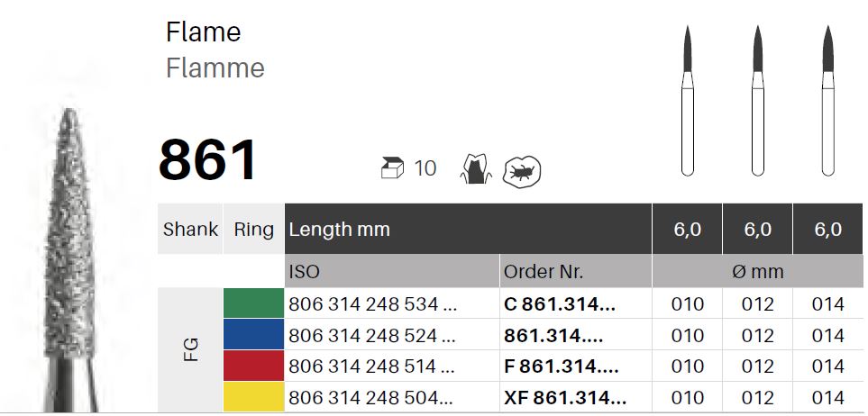Click the pack quantity number 10
868x416 pixels.
(x=425, y=168)
